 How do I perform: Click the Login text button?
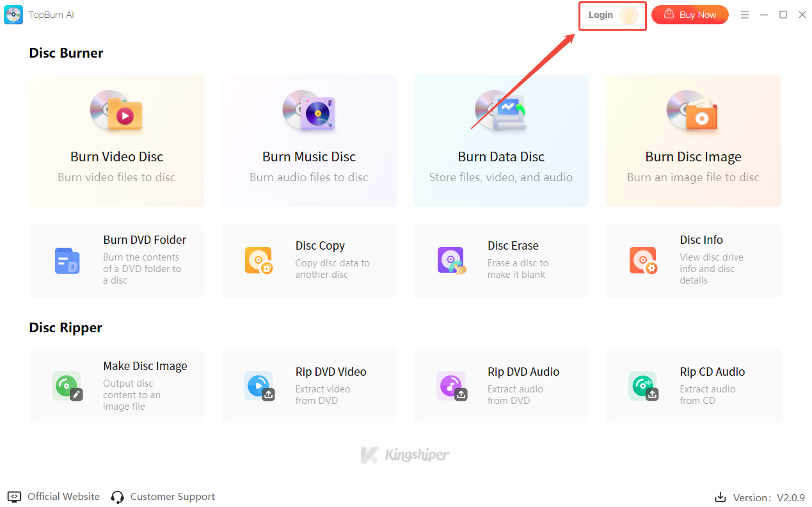(x=600, y=15)
